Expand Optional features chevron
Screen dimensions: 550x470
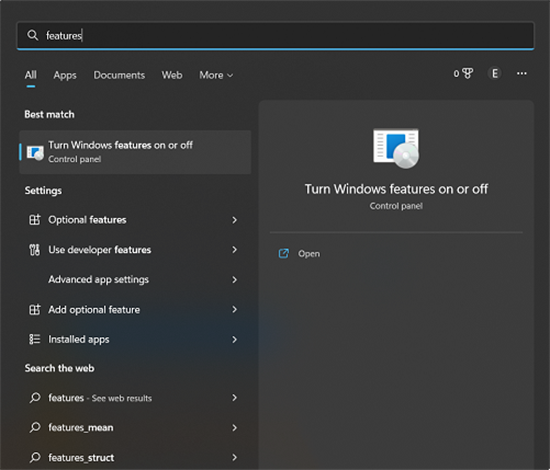pos(234,220)
